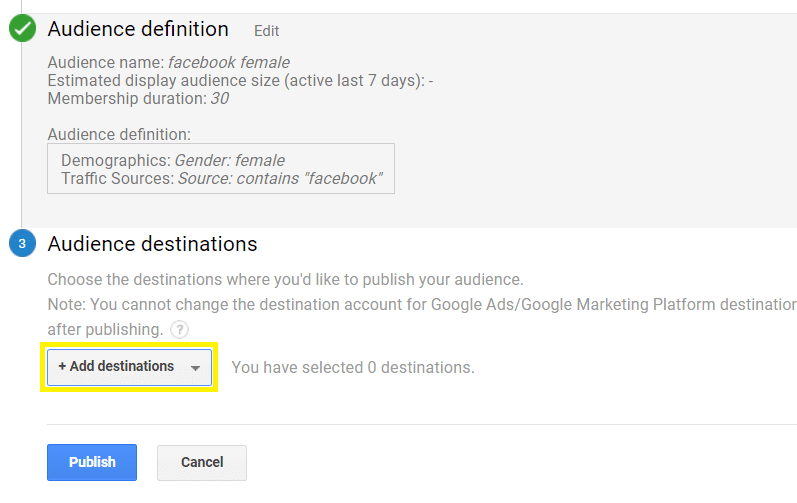797x503 pixels.
Task: Click the blue step 3 circle
Action: pos(22,243)
